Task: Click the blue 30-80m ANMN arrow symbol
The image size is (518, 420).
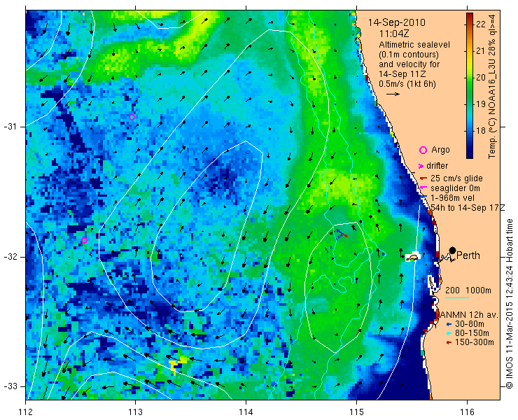Action: (448, 324)
